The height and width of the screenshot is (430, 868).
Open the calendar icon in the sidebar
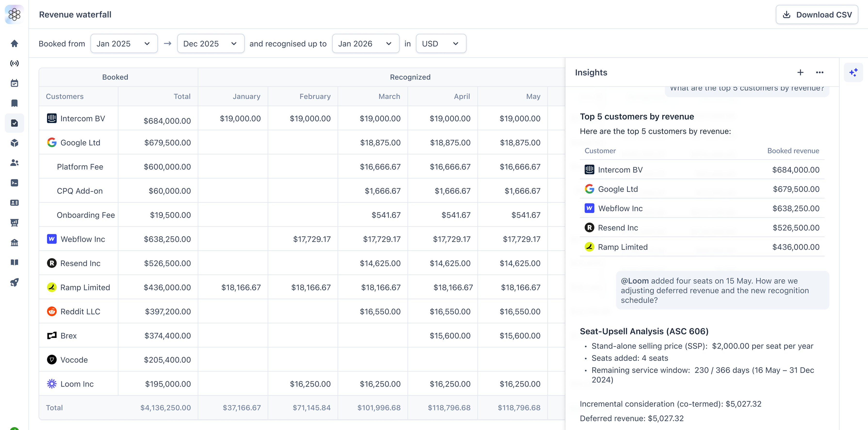(14, 83)
